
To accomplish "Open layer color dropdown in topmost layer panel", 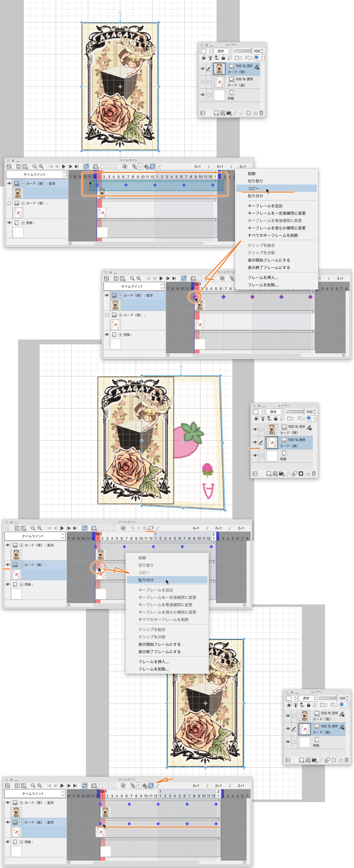I will [x=259, y=58].
